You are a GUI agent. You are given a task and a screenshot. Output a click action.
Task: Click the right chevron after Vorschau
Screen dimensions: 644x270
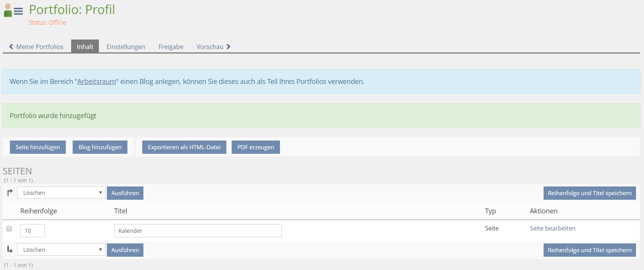(228, 47)
